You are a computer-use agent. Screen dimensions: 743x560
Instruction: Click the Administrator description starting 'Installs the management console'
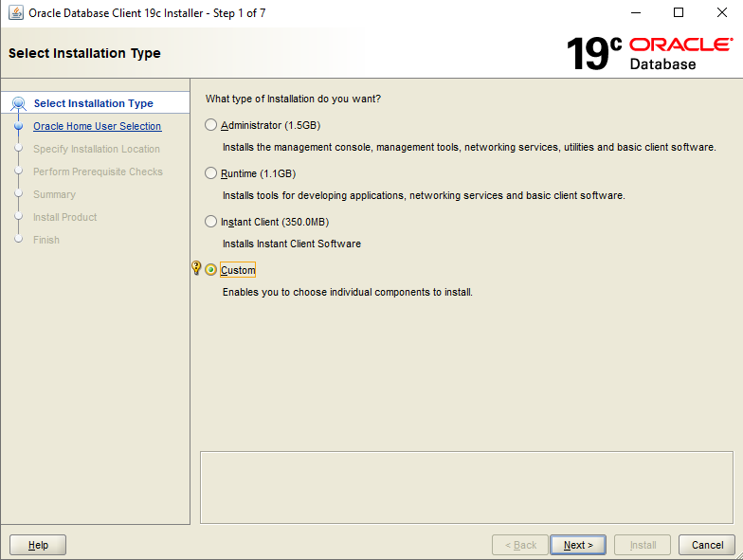pyautogui.click(x=469, y=147)
